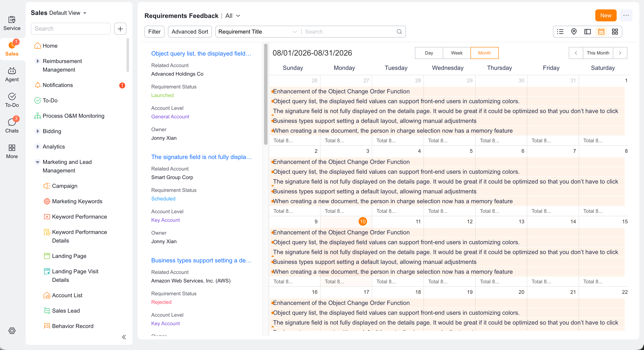Collapse Marketing and Lead Management group

pyautogui.click(x=38, y=162)
